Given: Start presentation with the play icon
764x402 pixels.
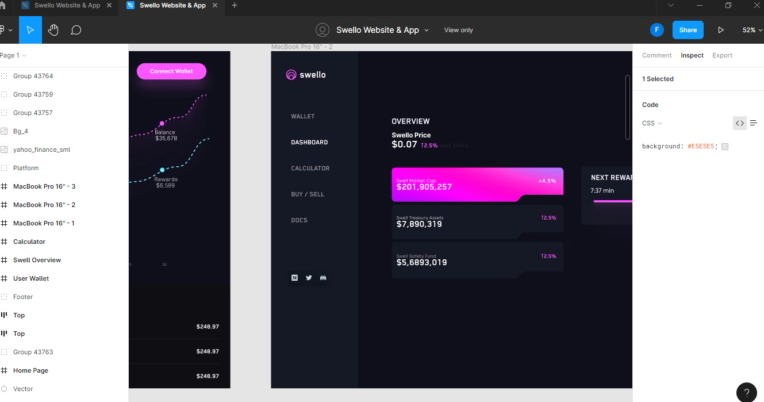Looking at the screenshot, I should point(721,30).
